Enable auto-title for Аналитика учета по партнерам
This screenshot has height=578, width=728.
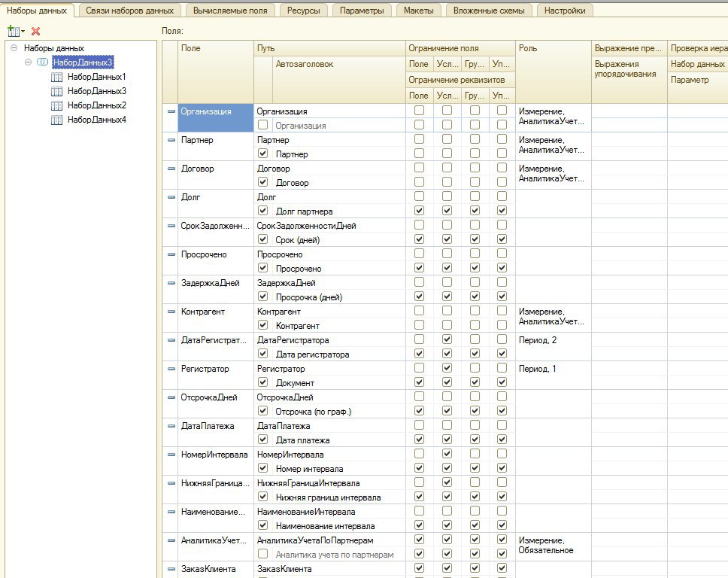point(262,553)
